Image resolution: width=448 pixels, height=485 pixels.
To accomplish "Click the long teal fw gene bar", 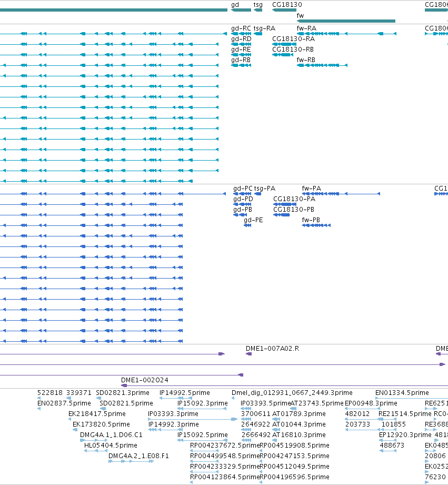I will (x=346, y=21).
